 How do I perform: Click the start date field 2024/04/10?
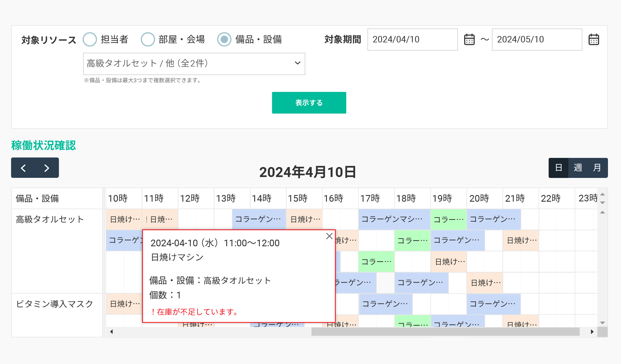click(412, 39)
